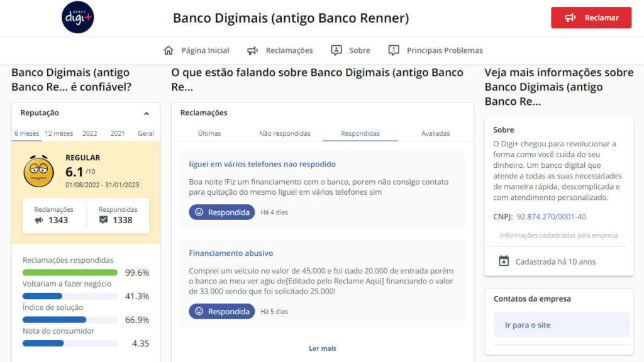
Task: Click the megaphone icon for Reclamações navigation
Action: pos(253,50)
